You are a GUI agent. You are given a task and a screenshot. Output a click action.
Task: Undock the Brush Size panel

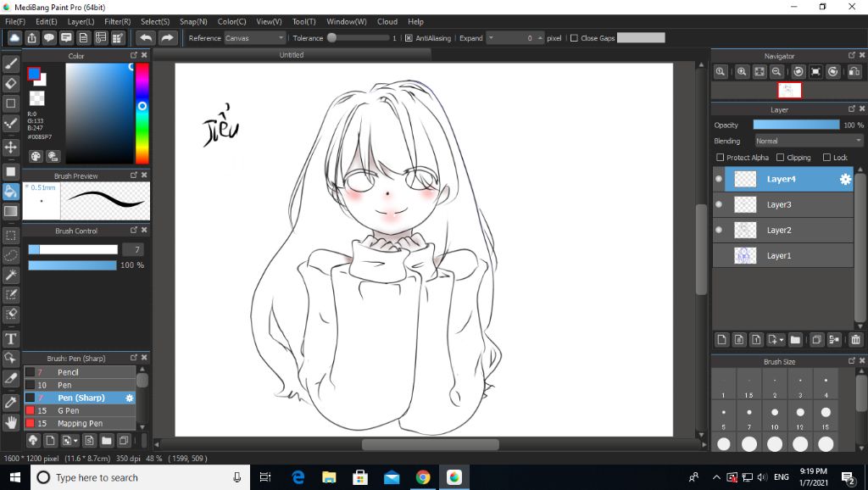tap(851, 361)
